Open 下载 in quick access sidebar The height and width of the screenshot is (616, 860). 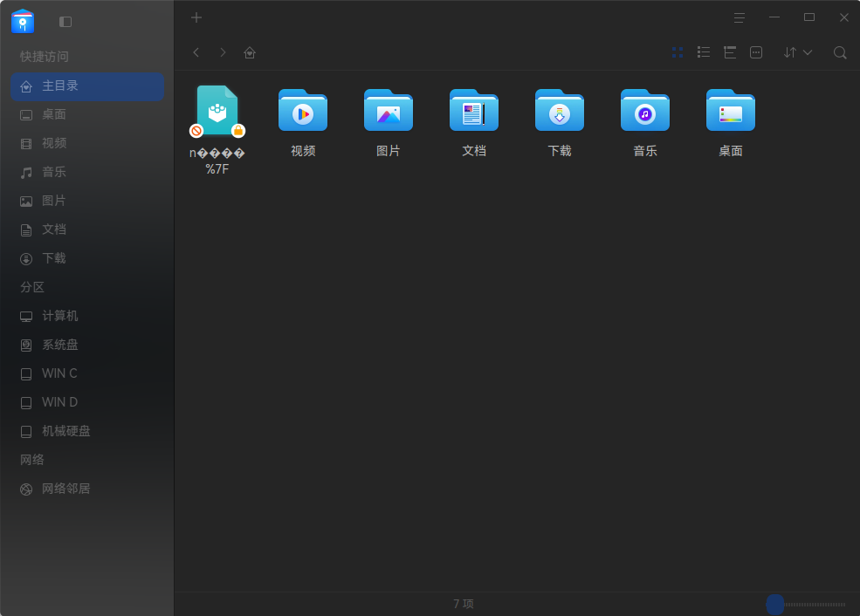pyautogui.click(x=87, y=258)
